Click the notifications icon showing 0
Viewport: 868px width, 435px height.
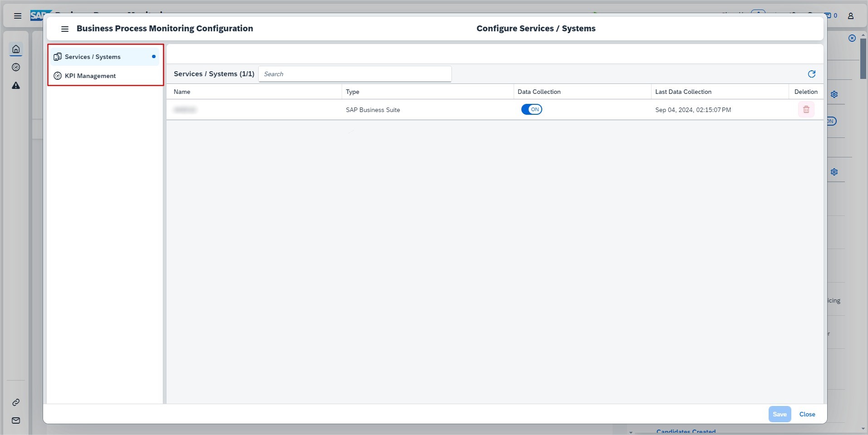(x=831, y=15)
